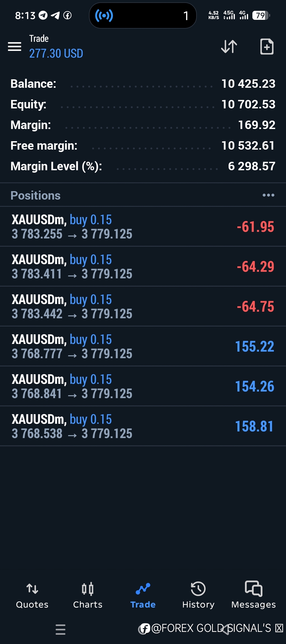Tap the new order document icon
This screenshot has width=286, height=644.
267,47
